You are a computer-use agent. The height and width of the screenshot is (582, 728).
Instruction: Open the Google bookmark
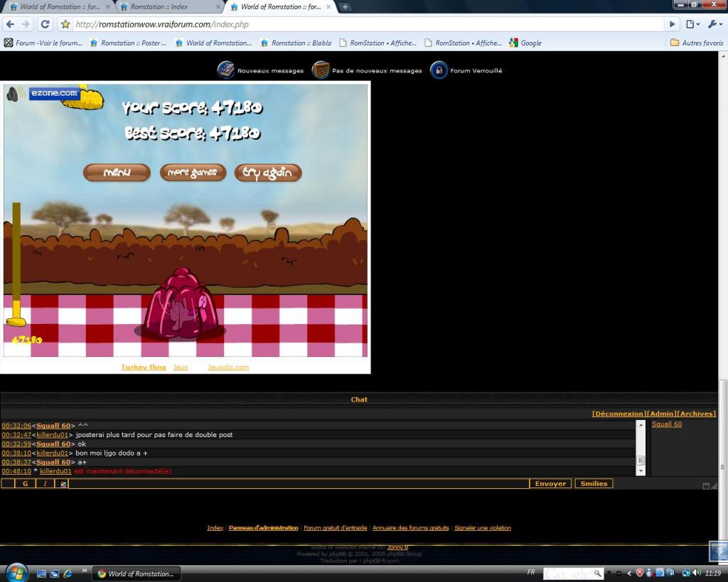[x=525, y=43]
